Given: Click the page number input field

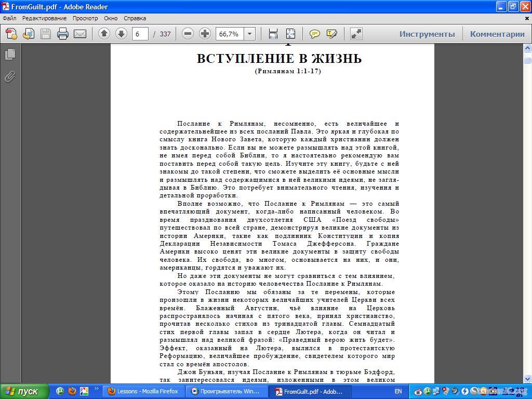Looking at the screenshot, I should (x=140, y=34).
